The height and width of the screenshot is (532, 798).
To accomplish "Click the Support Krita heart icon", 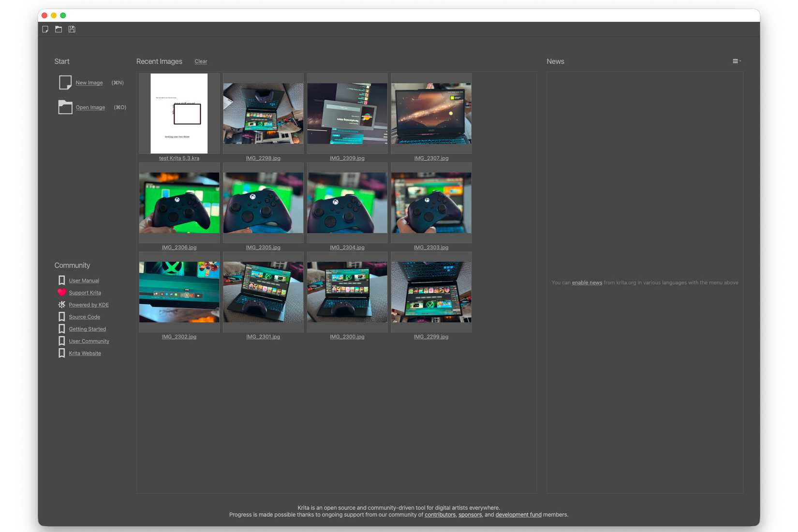I will pyautogui.click(x=61, y=292).
